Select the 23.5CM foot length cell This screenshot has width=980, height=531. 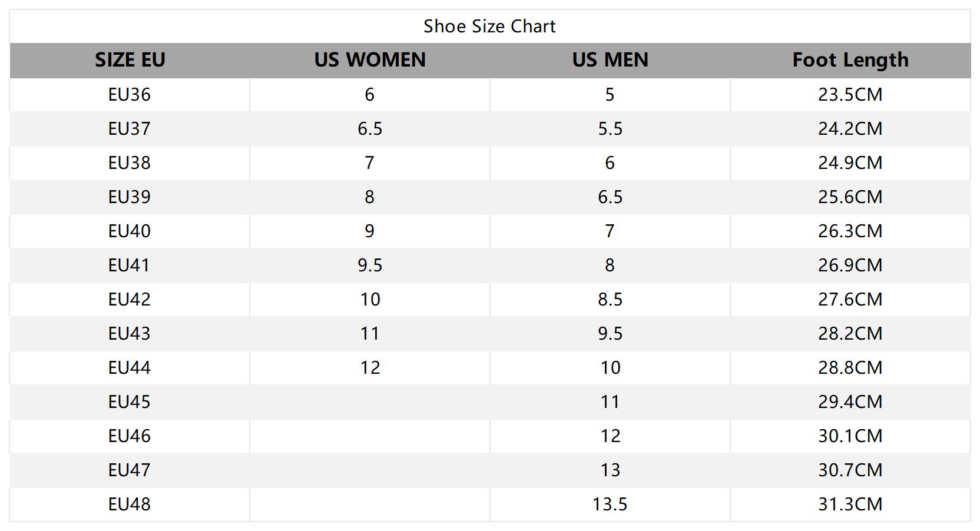pyautogui.click(x=850, y=95)
